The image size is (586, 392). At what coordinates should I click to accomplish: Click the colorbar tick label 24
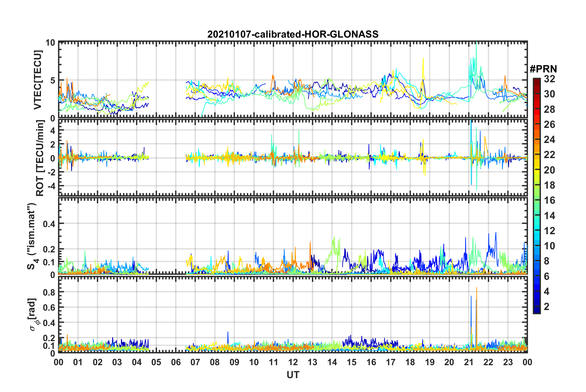pyautogui.click(x=549, y=140)
